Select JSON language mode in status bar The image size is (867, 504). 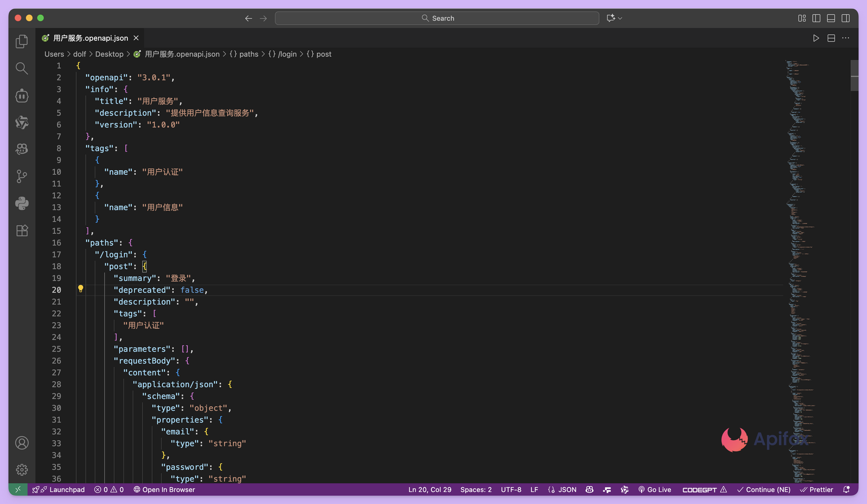[x=567, y=490]
